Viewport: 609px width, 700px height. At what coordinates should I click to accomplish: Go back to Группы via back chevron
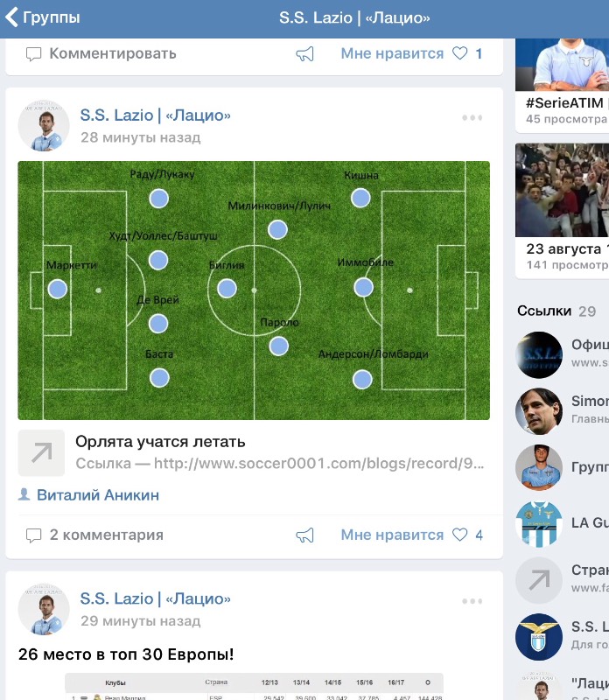(11, 17)
